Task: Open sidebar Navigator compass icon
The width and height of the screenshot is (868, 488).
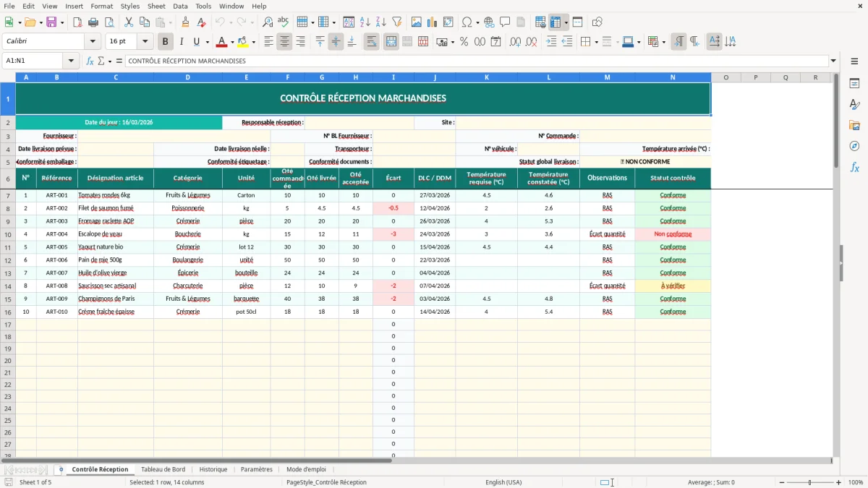Action: 854,146
